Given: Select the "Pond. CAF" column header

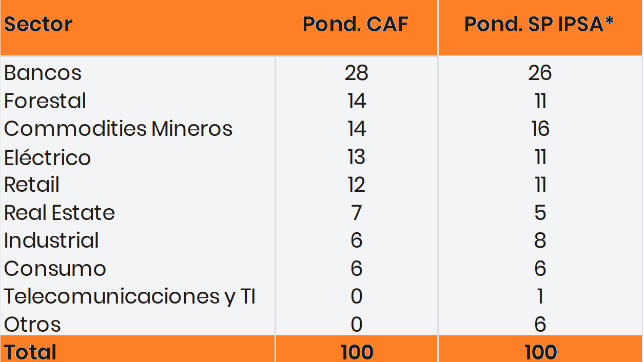Looking at the screenshot, I should 355,25.
